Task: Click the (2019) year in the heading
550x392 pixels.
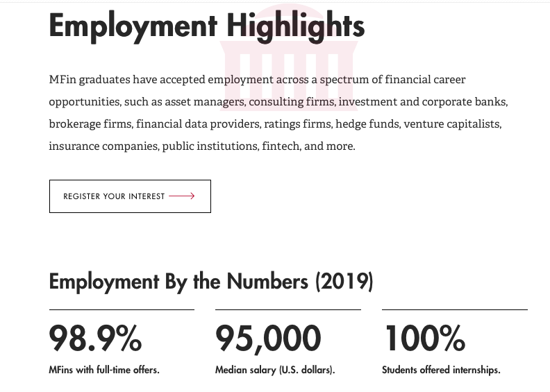Action: coord(344,282)
